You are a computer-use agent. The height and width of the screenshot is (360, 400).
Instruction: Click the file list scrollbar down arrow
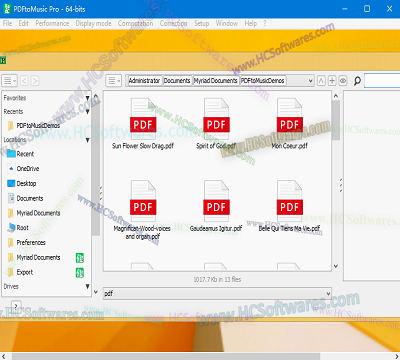336,266
